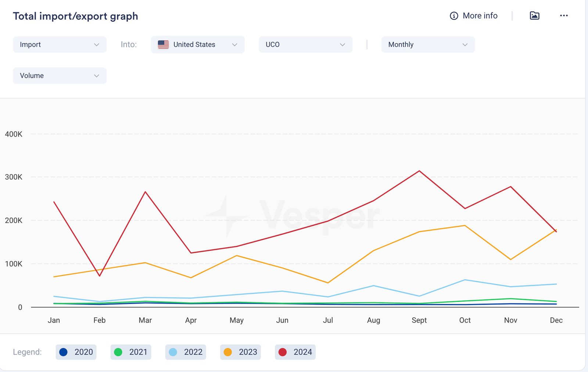This screenshot has width=588, height=372.
Task: Click the Import dropdown chevron arrow
Action: [96, 45]
